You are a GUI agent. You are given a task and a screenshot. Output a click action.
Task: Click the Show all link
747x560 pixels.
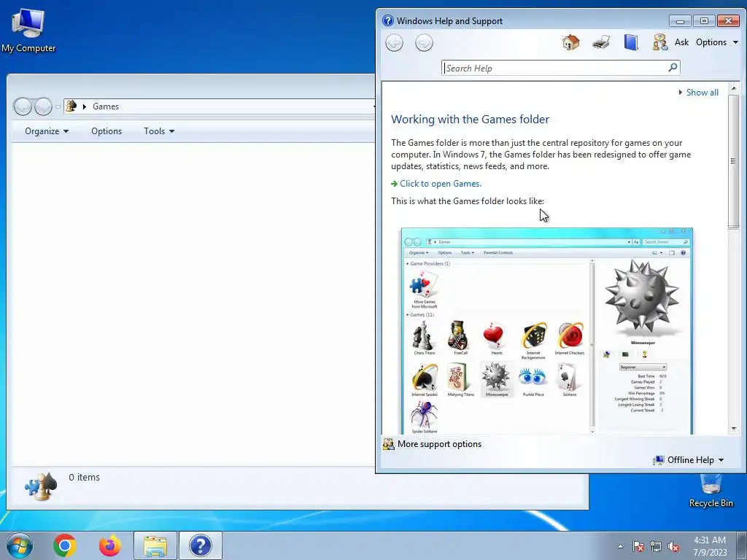coord(703,93)
